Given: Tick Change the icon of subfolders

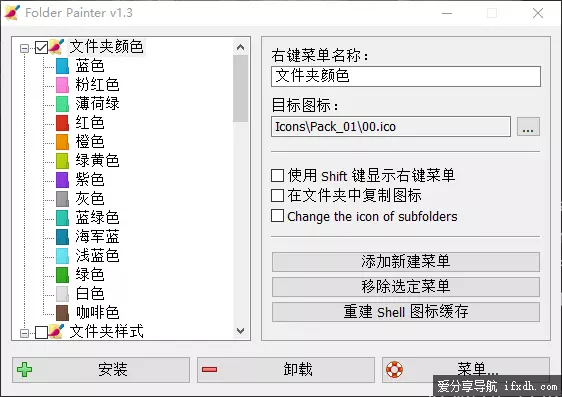Looking at the screenshot, I should (277, 216).
